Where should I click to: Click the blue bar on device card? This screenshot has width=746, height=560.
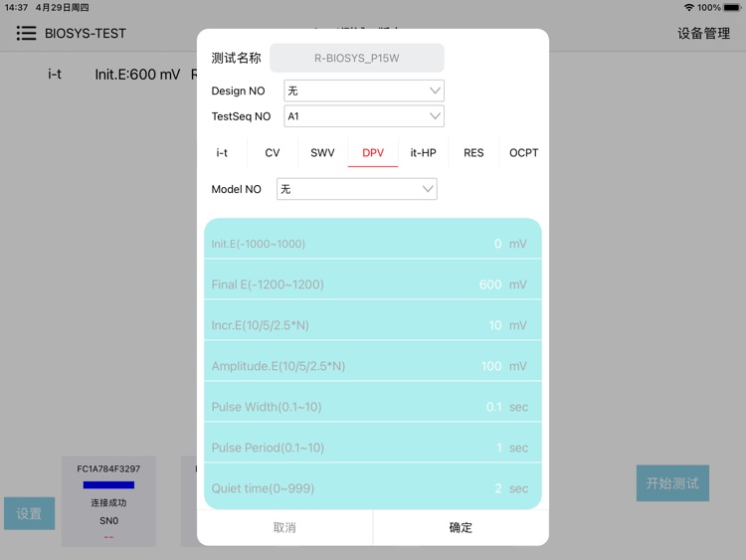(109, 485)
